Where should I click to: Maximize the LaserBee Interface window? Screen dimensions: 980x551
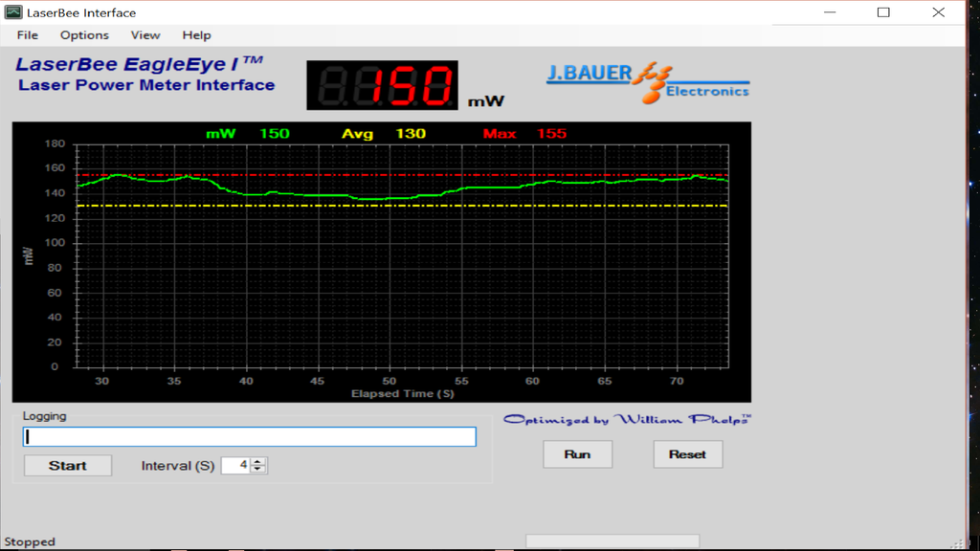point(883,12)
